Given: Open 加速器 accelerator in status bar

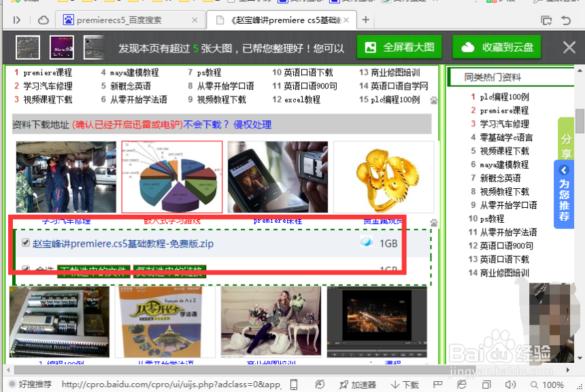Looking at the screenshot, I should point(358,385).
